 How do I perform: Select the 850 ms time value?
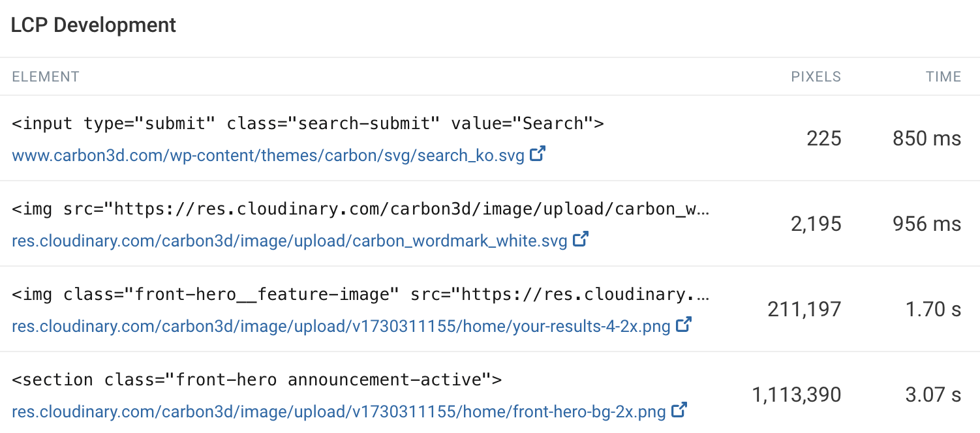click(x=927, y=138)
